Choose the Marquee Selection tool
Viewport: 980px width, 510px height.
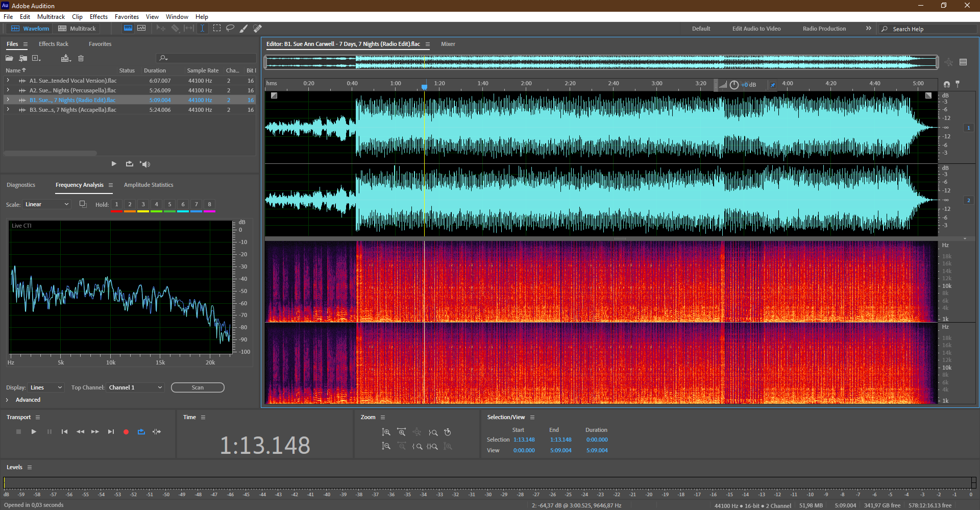(217, 29)
